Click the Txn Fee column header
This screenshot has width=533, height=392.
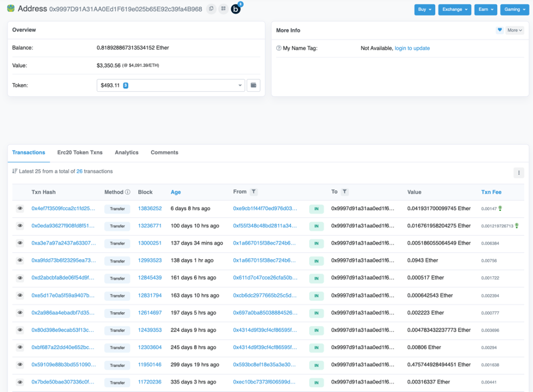tap(491, 192)
